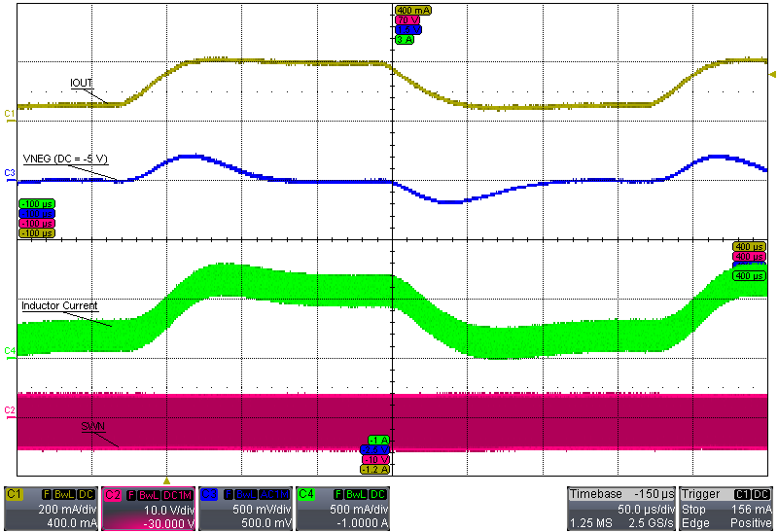Open the Timebase settings box

[620, 509]
